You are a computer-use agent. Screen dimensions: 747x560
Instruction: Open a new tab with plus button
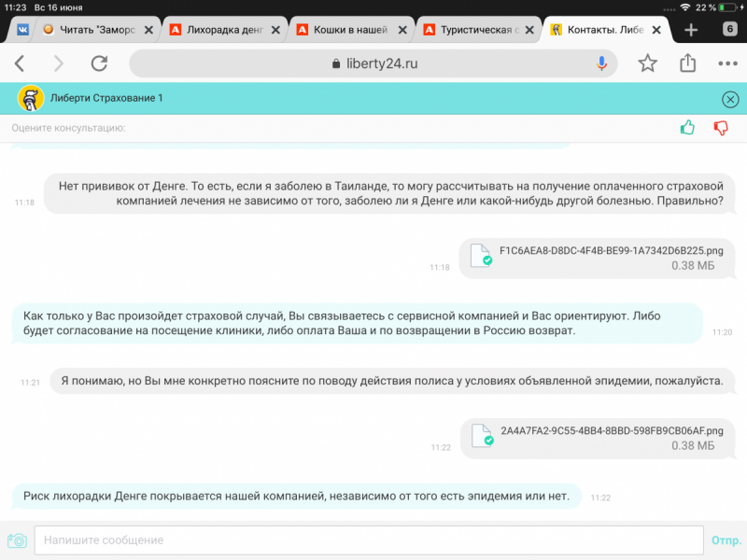click(691, 29)
